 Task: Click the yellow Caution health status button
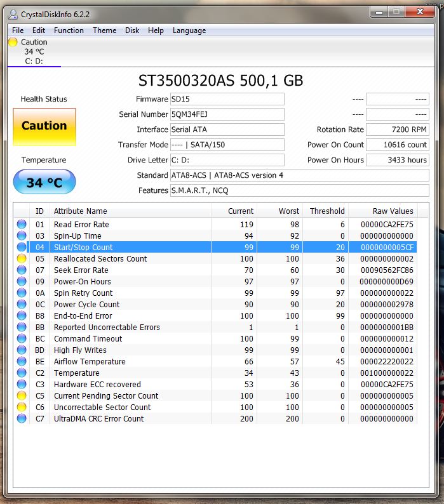click(44, 127)
